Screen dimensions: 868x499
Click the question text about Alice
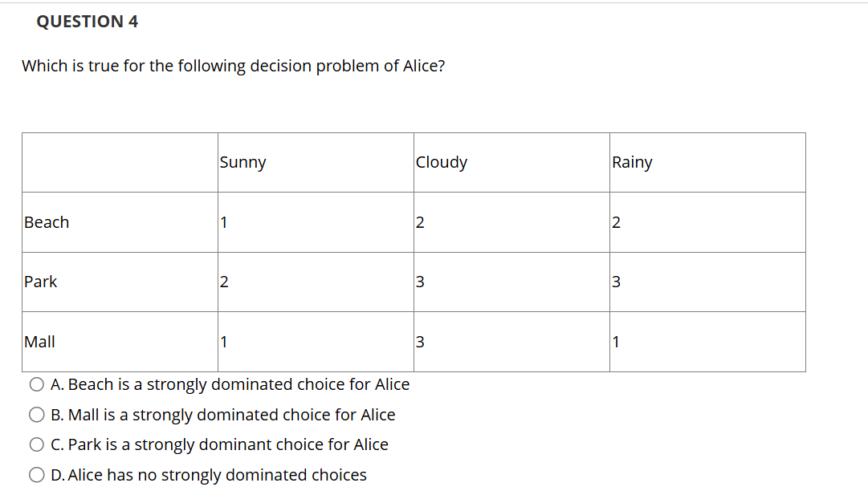(x=233, y=67)
